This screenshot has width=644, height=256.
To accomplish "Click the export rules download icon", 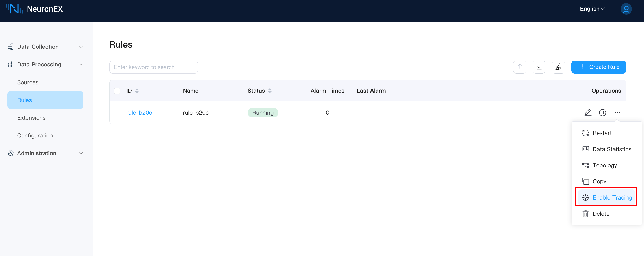I will [x=539, y=67].
